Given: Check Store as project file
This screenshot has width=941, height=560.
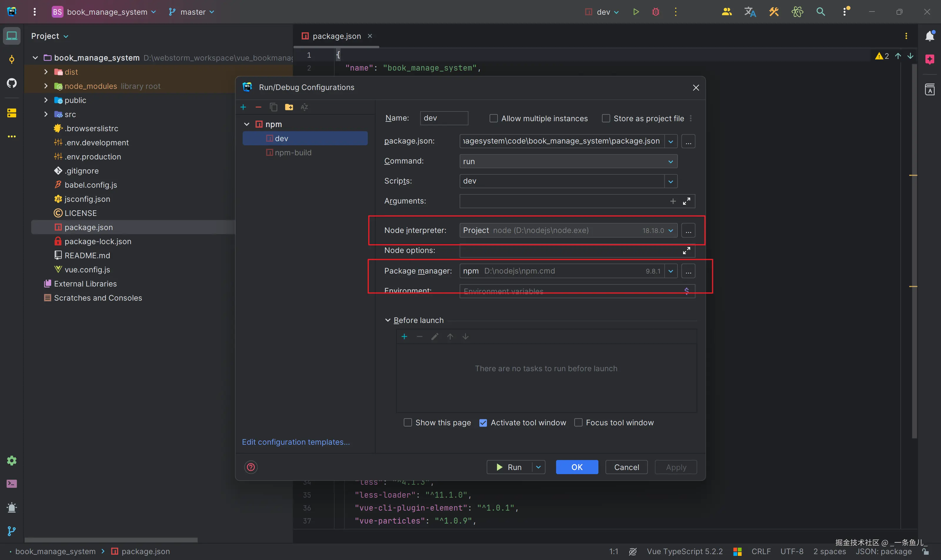Looking at the screenshot, I should click(x=606, y=119).
